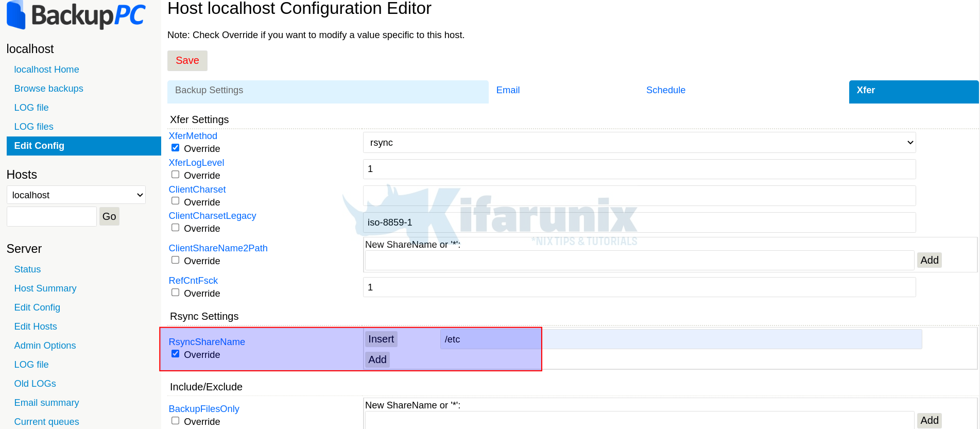Screen dimensions: 980x429
Task: Switch to the Schedule tab
Action: (666, 90)
